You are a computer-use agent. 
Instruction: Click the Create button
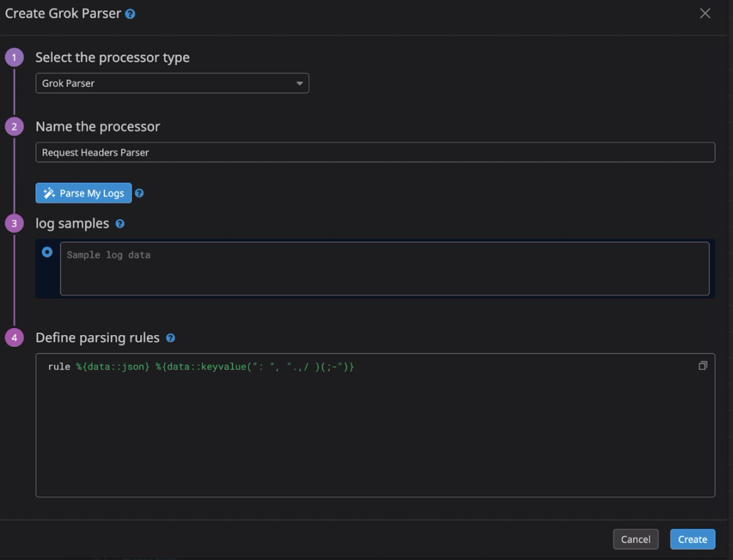[x=692, y=539]
